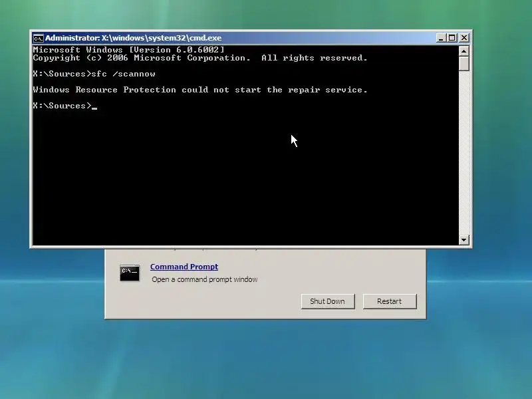Minimize the cmd.exe window
532x399 pixels.
[x=440, y=38]
